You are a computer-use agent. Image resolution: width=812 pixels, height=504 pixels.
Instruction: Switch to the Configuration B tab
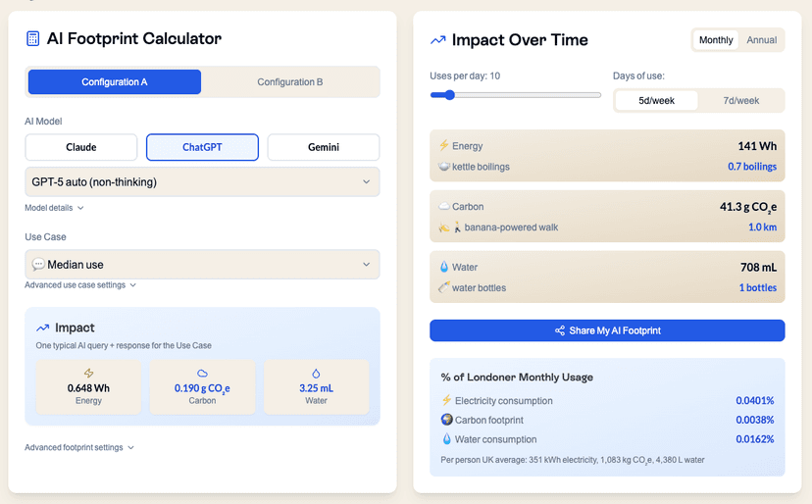289,82
